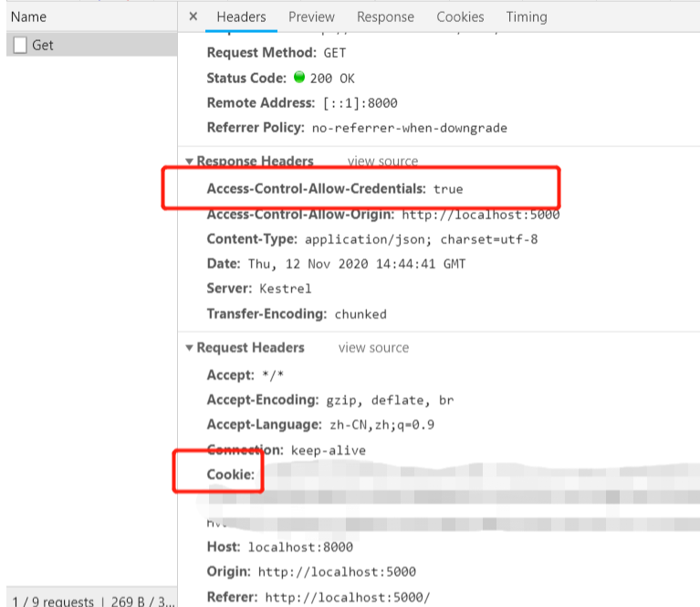
Task: Show the Timing tab
Action: (527, 16)
